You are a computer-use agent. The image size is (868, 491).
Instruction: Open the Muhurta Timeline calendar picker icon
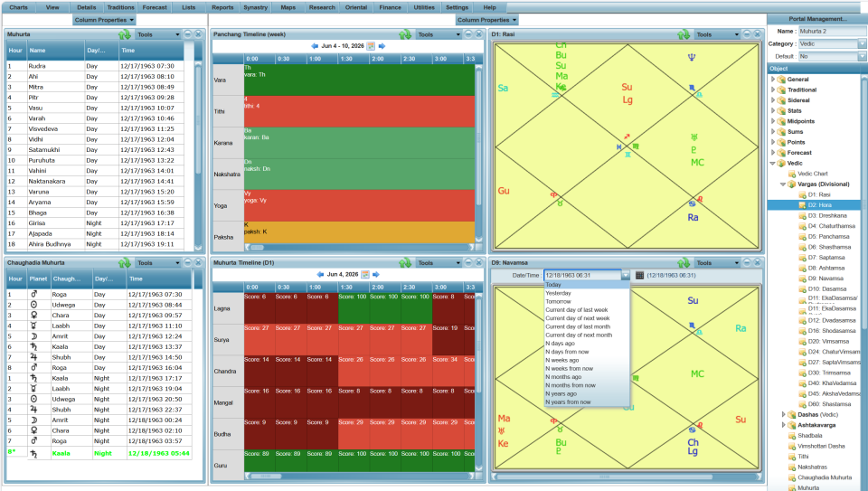point(365,275)
